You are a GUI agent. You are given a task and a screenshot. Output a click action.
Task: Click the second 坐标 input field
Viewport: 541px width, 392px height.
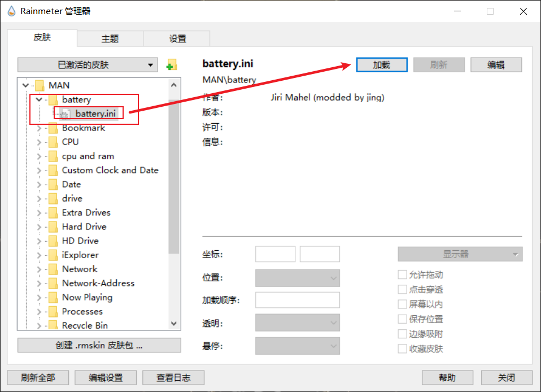pos(320,254)
